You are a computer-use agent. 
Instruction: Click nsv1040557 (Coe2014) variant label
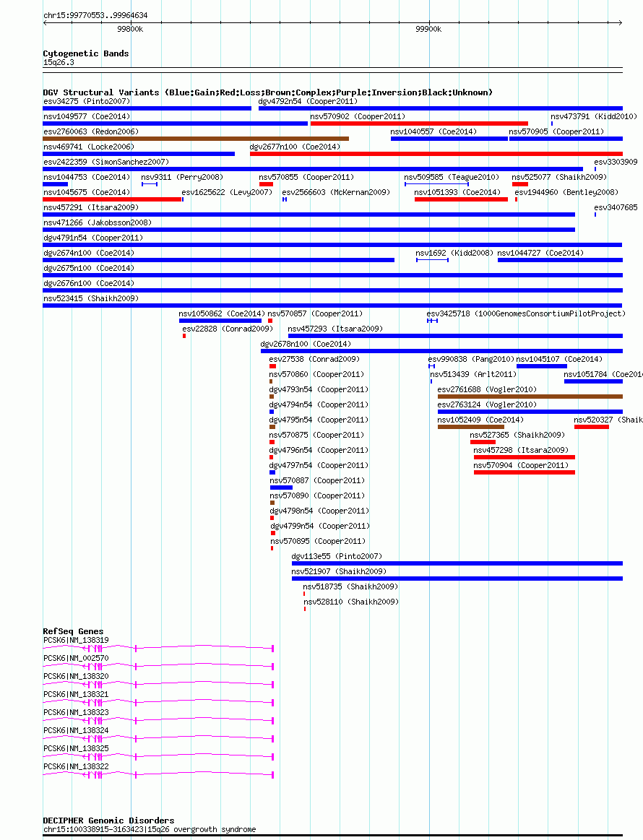(x=433, y=131)
